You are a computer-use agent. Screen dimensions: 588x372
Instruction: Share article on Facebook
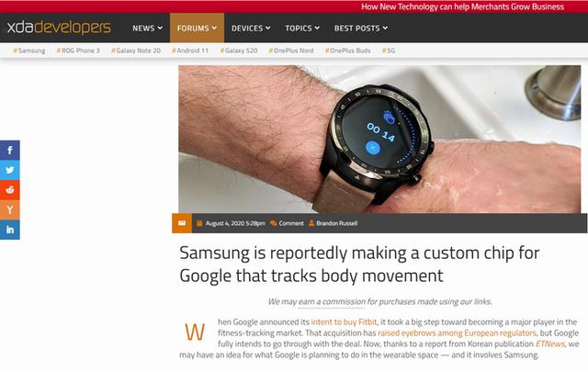10,150
